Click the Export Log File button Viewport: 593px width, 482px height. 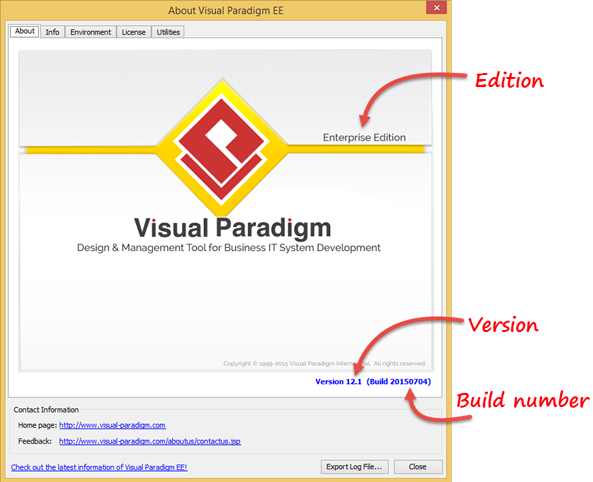point(354,467)
